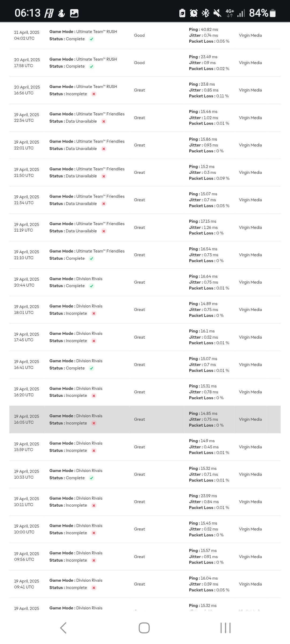Tap the red Incomplete icon for 20 April 16:56
The width and height of the screenshot is (290, 644).
point(94,94)
